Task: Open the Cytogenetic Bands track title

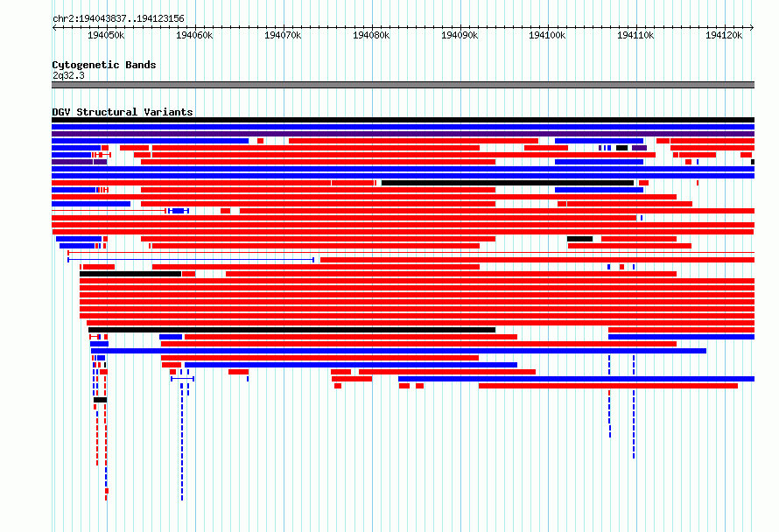Action: (104, 65)
